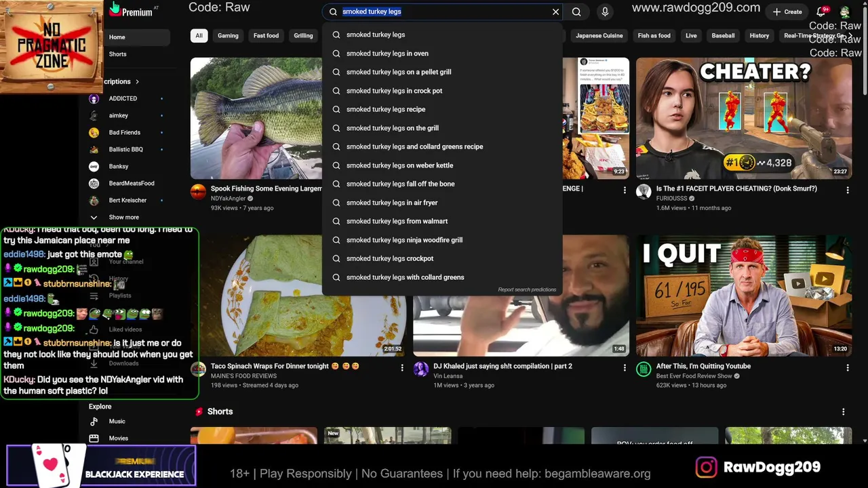Choose suggestion "smoked turkey legs ninja woodfire grill"
The height and width of the screenshot is (488, 868).
[x=442, y=240]
